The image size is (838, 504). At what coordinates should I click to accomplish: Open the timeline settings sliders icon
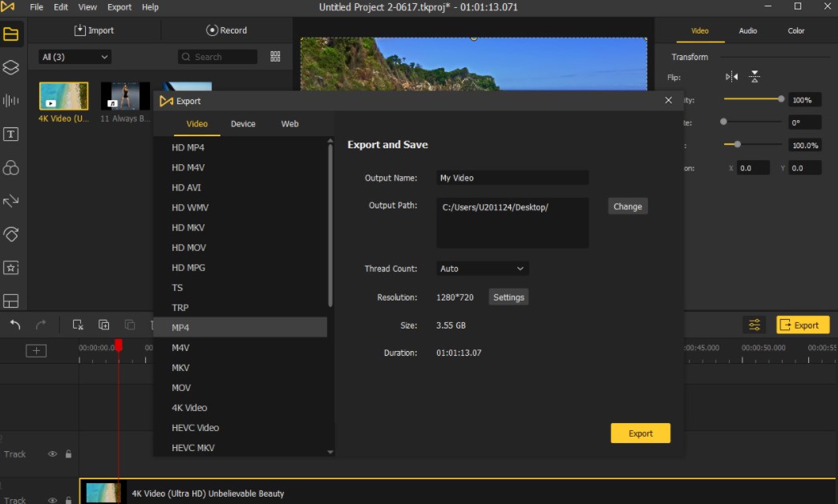[754, 325]
